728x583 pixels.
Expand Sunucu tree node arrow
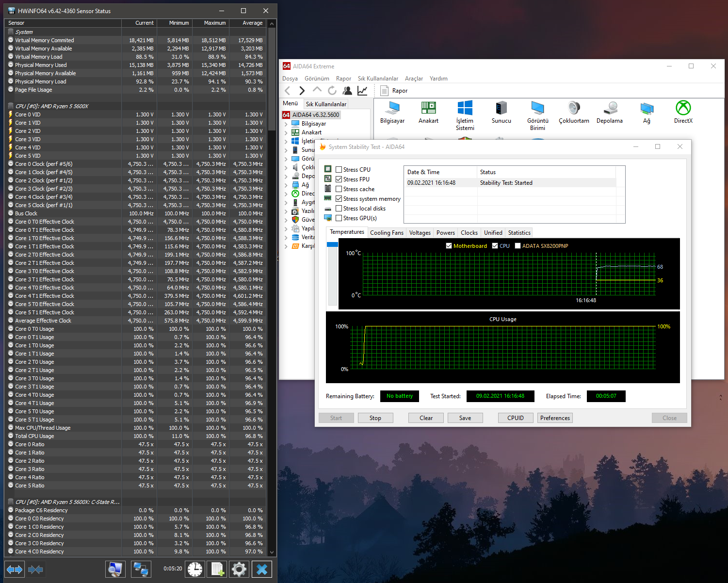pyautogui.click(x=286, y=150)
